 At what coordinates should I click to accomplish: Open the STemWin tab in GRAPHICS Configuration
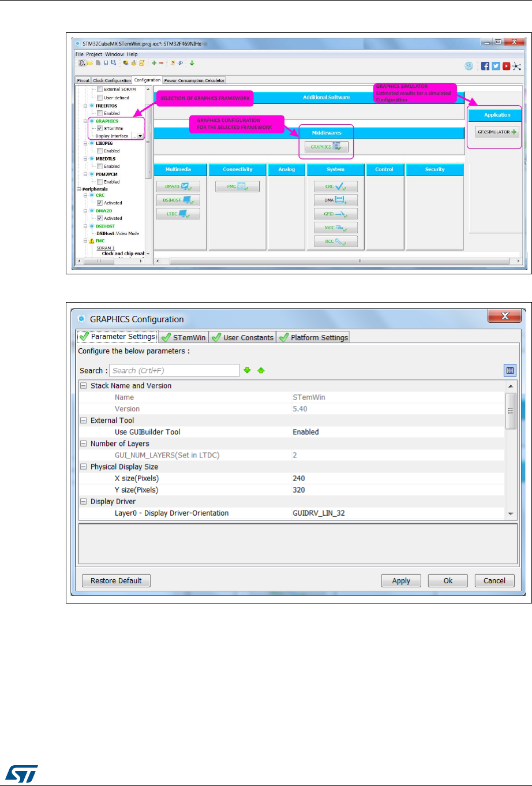[x=183, y=337]
